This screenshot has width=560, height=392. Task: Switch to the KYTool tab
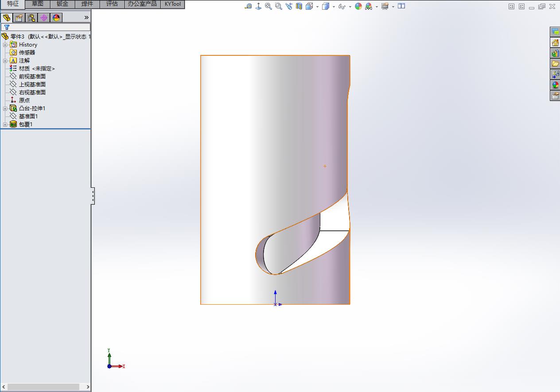[173, 4]
